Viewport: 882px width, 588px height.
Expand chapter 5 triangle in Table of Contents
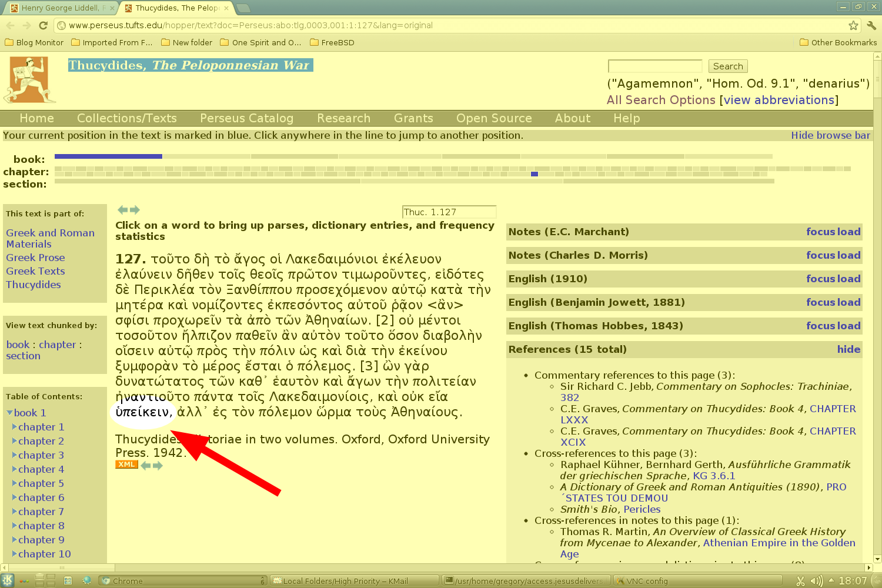[15, 483]
